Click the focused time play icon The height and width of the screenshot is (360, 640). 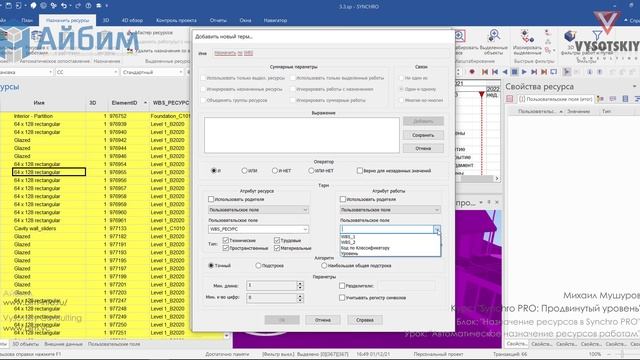567,72
